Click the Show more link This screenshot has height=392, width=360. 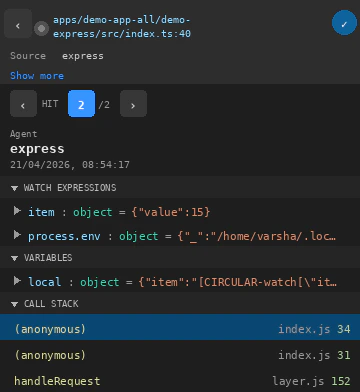[x=37, y=76]
